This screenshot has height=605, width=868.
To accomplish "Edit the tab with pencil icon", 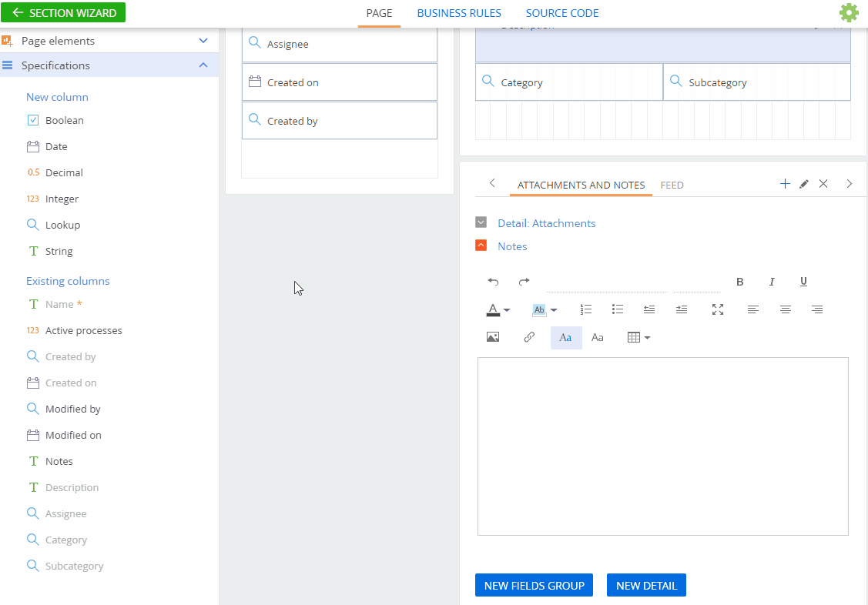I will click(804, 184).
